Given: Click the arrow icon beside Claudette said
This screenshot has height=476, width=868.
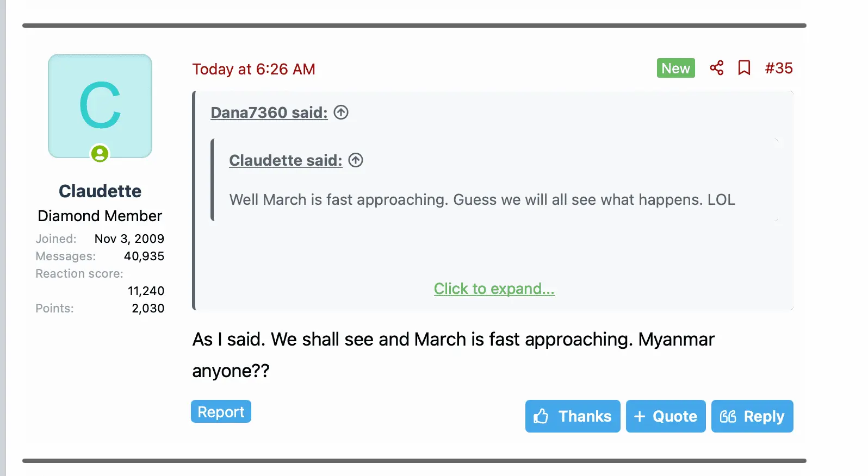Looking at the screenshot, I should [356, 160].
